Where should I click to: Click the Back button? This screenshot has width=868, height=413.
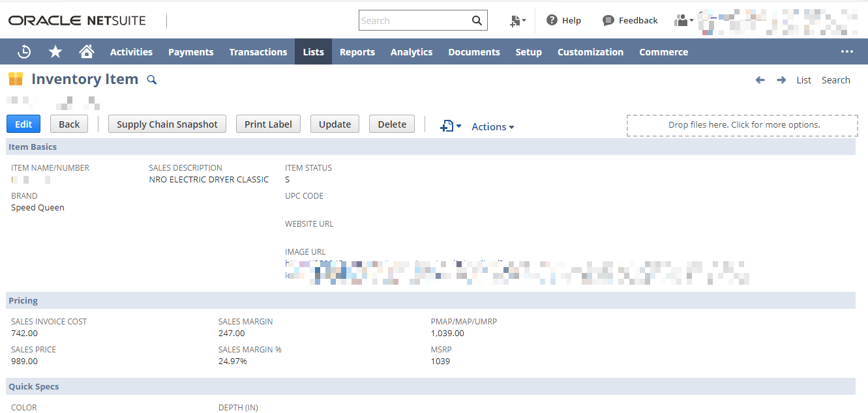[69, 124]
